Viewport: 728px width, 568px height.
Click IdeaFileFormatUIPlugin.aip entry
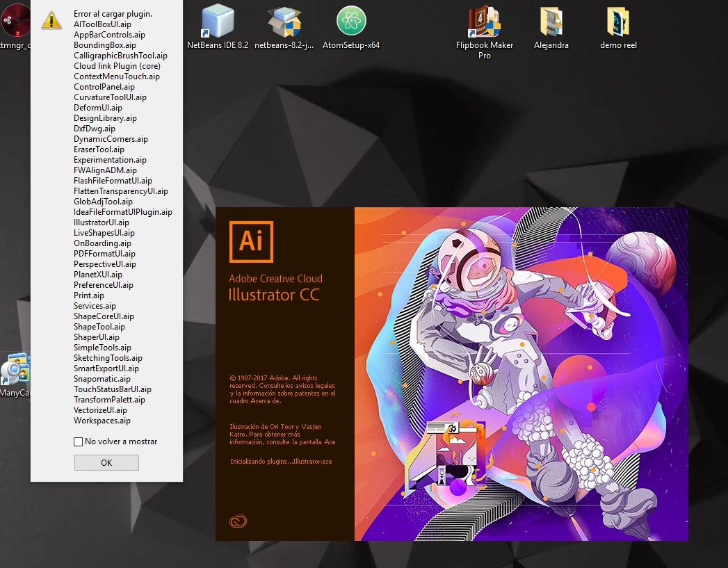tap(122, 212)
